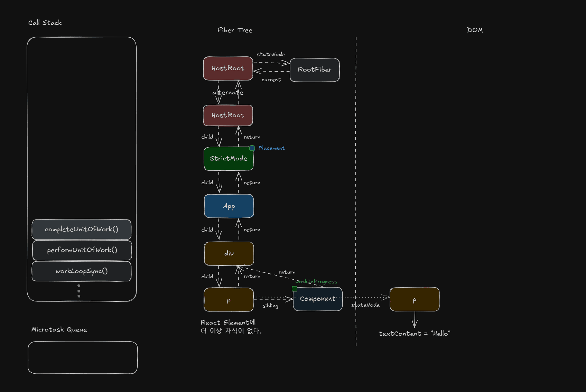
Task: Select the RootFiber node
Action: [x=315, y=70]
